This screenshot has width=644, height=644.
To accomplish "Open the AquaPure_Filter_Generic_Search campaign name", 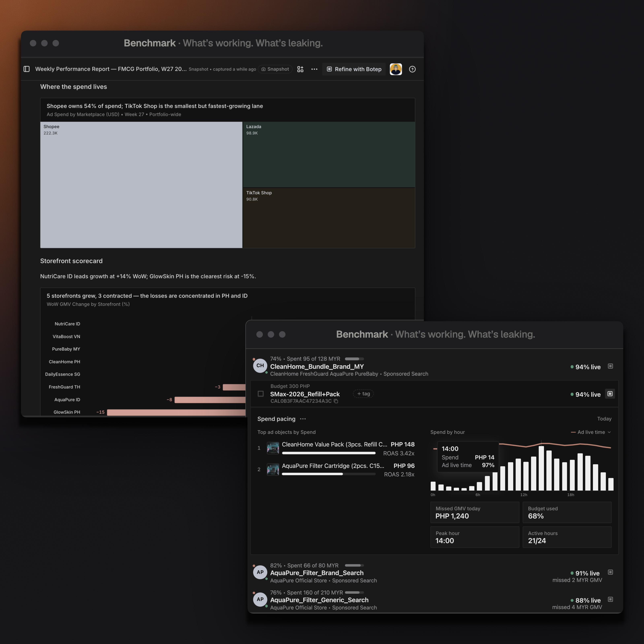I will pos(319,600).
